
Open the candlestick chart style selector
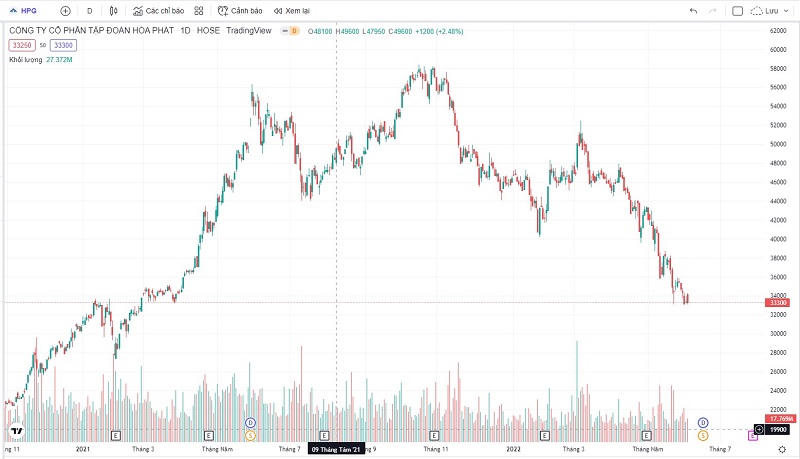tap(113, 11)
